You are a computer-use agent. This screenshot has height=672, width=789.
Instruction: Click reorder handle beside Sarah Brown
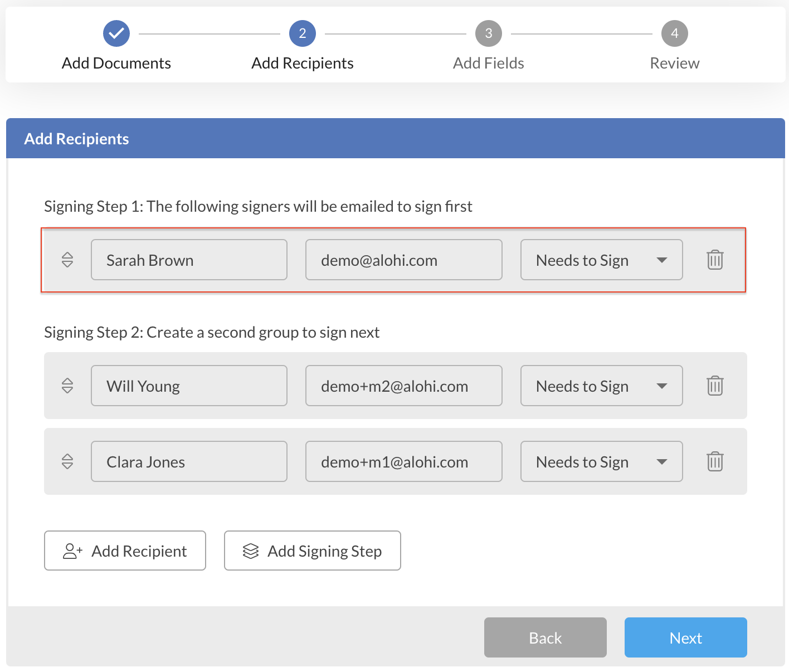coord(67,260)
